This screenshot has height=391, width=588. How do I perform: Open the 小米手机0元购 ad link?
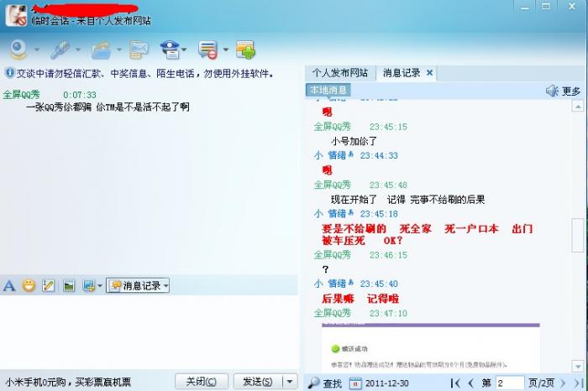(x=68, y=382)
